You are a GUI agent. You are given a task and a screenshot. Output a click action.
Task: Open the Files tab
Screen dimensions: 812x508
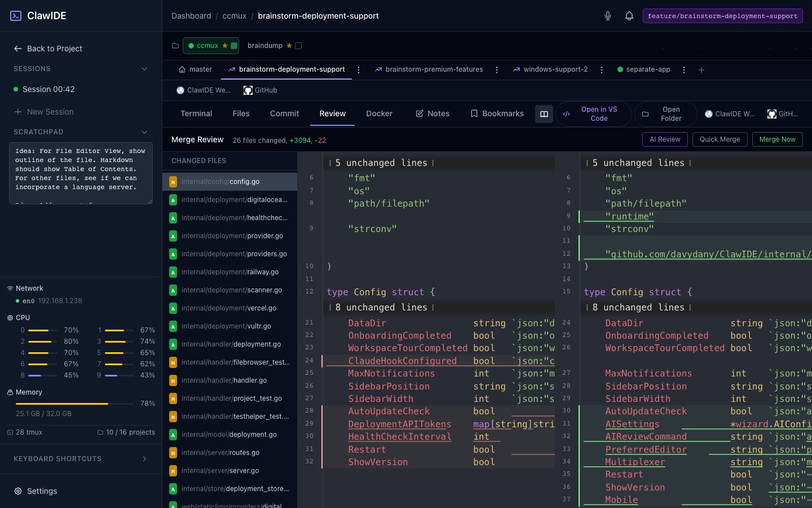pos(241,113)
